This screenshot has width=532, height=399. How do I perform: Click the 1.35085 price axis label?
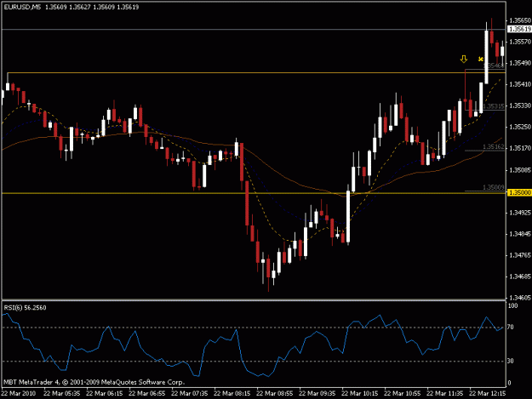(x=520, y=170)
